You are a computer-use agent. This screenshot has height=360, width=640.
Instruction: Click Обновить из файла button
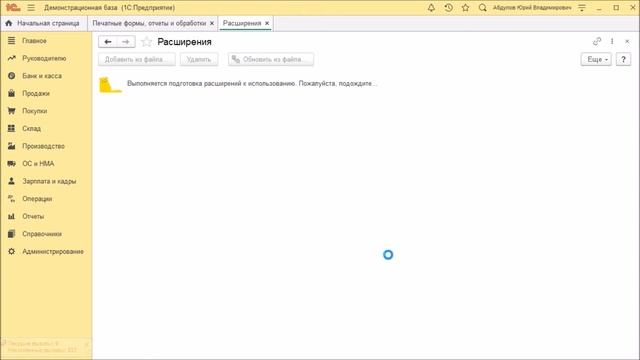pos(271,59)
